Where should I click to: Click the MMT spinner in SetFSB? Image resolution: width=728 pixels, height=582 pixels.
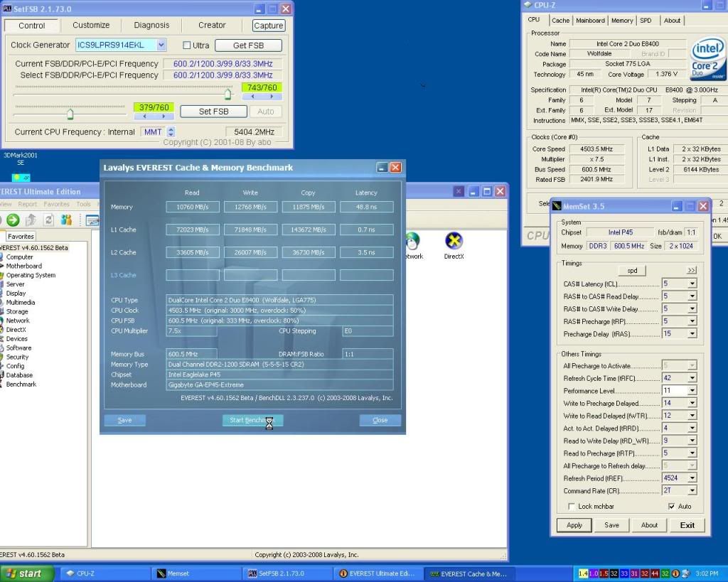tap(171, 131)
